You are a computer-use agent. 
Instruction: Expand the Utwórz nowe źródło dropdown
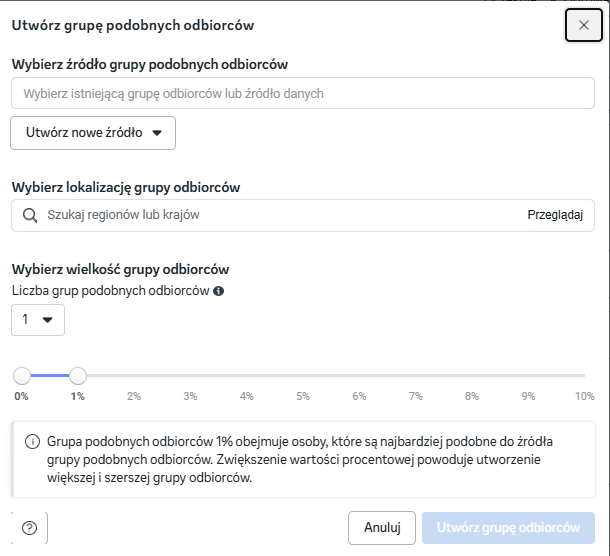tap(93, 133)
